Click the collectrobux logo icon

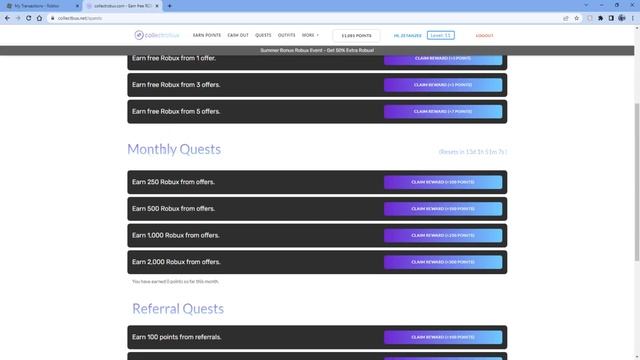point(139,36)
